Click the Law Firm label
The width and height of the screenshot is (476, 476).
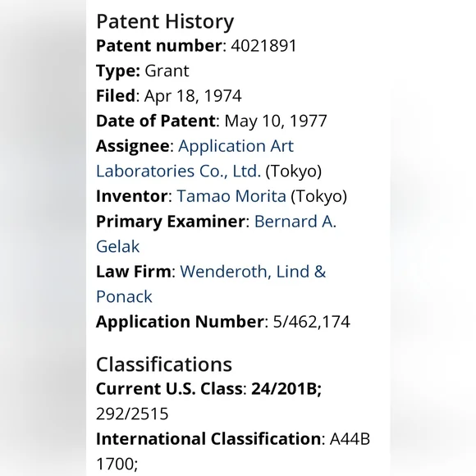(133, 272)
